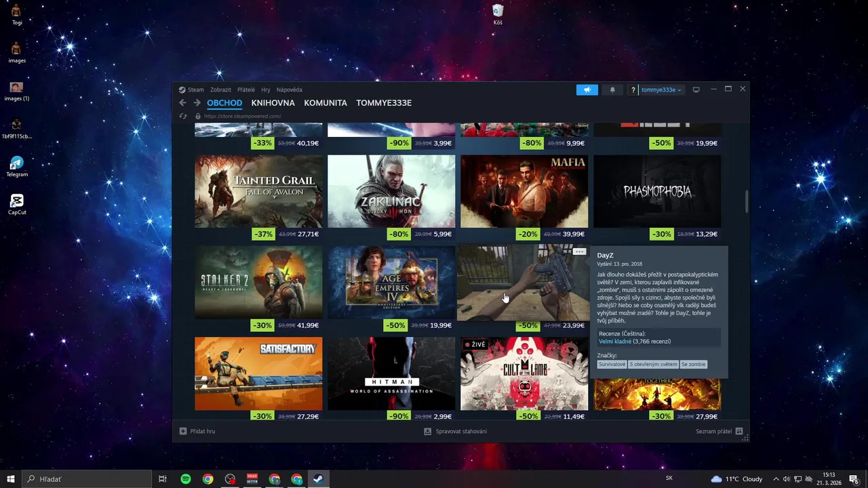Click the friends list icon beside Seznam přátel
Viewport: 868px width, 488px height.
click(739, 431)
